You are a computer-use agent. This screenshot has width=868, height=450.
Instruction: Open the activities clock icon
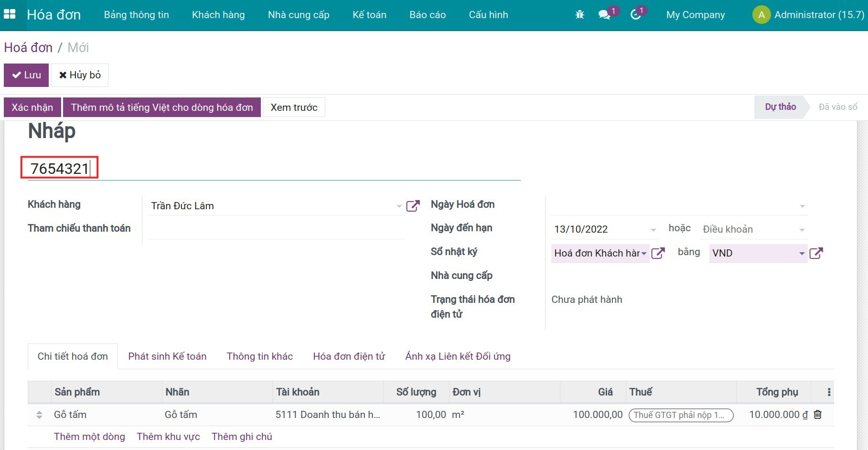point(635,15)
